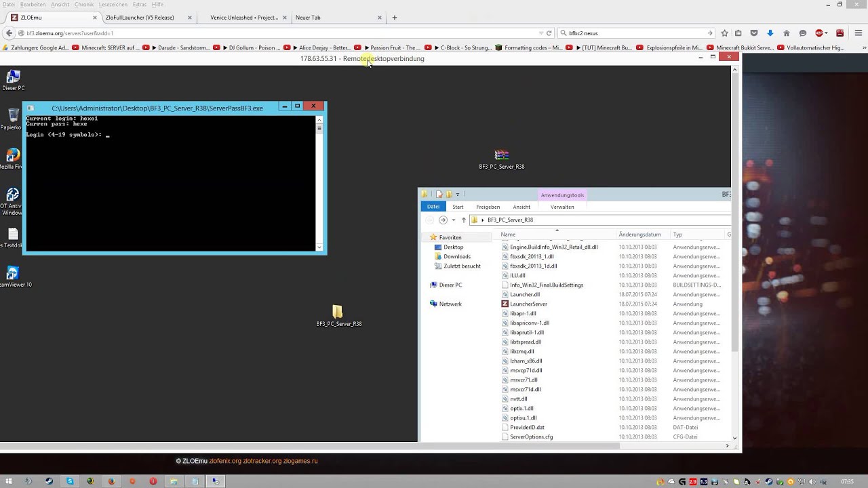Expand the URL bar history dropdown
This screenshot has height=488, width=868.
[540, 33]
